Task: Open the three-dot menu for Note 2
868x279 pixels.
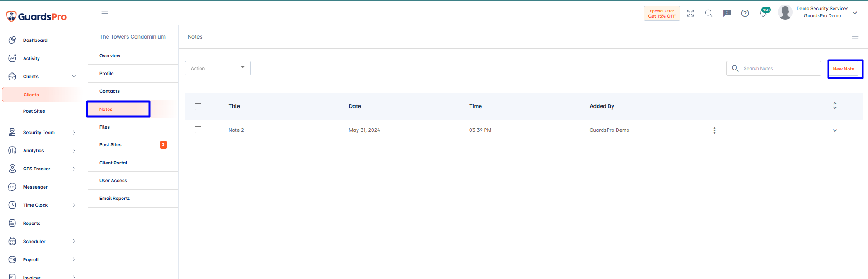Action: coord(714,130)
